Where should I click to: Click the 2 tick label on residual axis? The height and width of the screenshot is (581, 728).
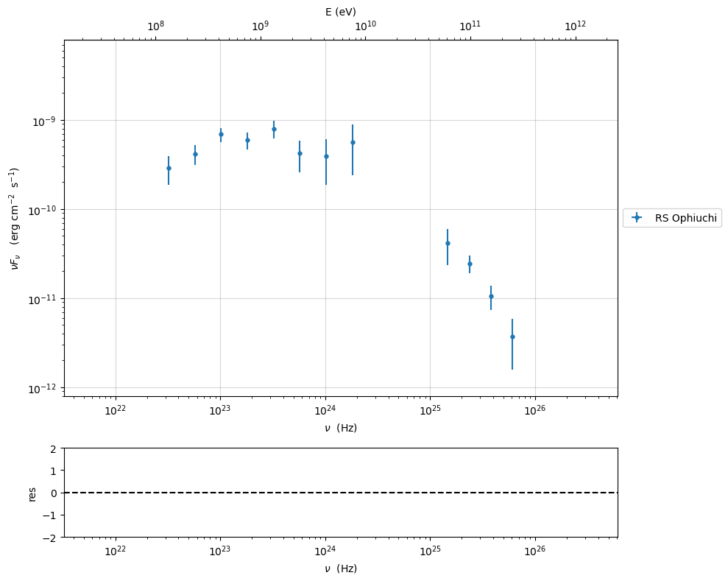point(54,448)
